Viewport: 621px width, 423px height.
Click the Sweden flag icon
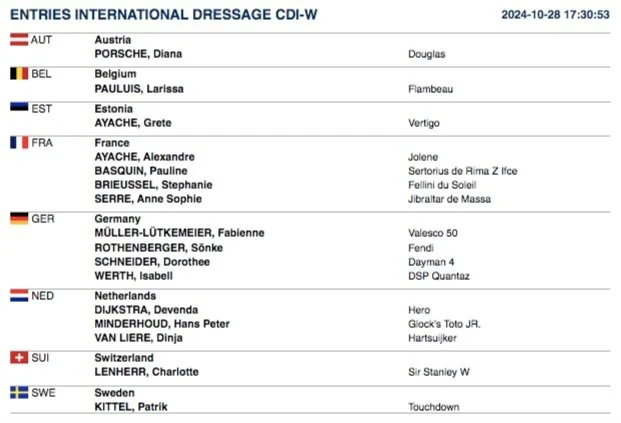19,393
